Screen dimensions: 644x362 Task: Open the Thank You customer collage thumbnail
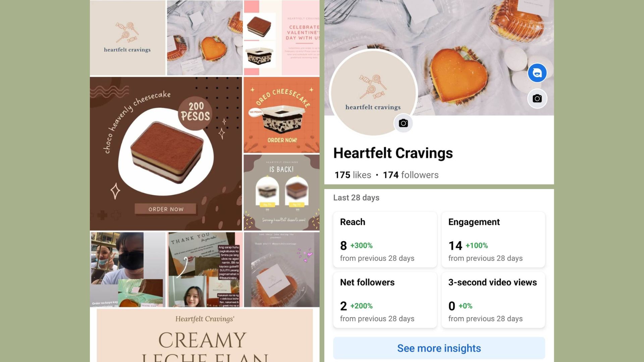point(205,270)
